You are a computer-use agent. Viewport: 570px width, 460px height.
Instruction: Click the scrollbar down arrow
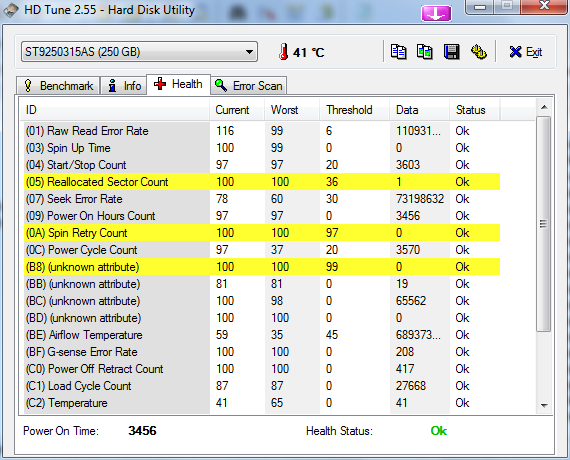pyautogui.click(x=544, y=405)
